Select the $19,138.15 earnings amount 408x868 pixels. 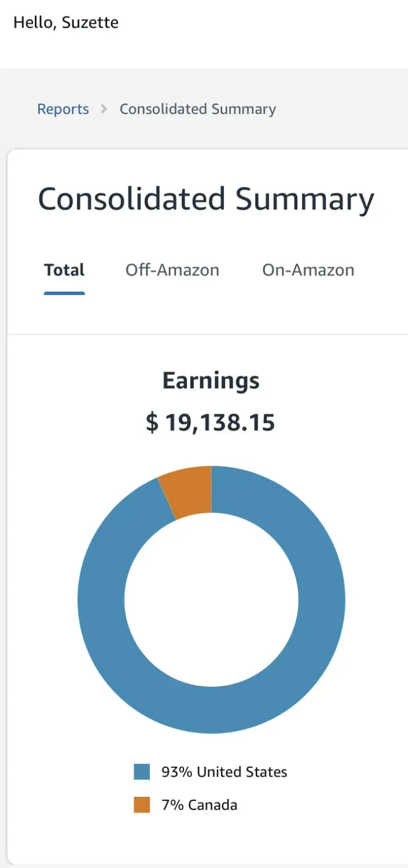coord(211,423)
